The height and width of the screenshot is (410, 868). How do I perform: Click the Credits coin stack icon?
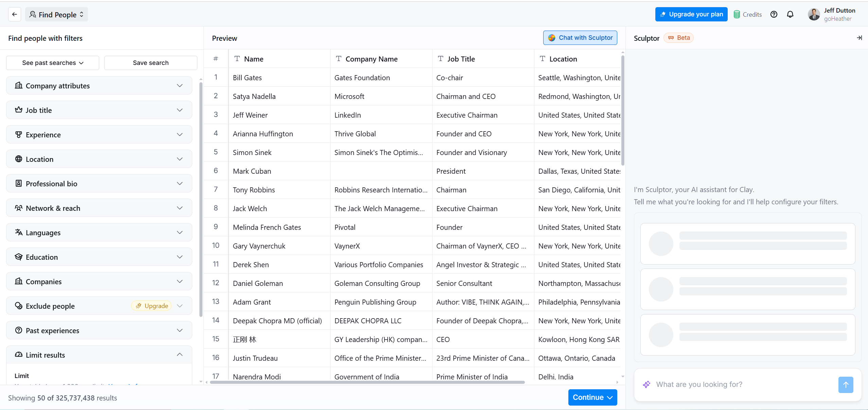click(x=737, y=14)
